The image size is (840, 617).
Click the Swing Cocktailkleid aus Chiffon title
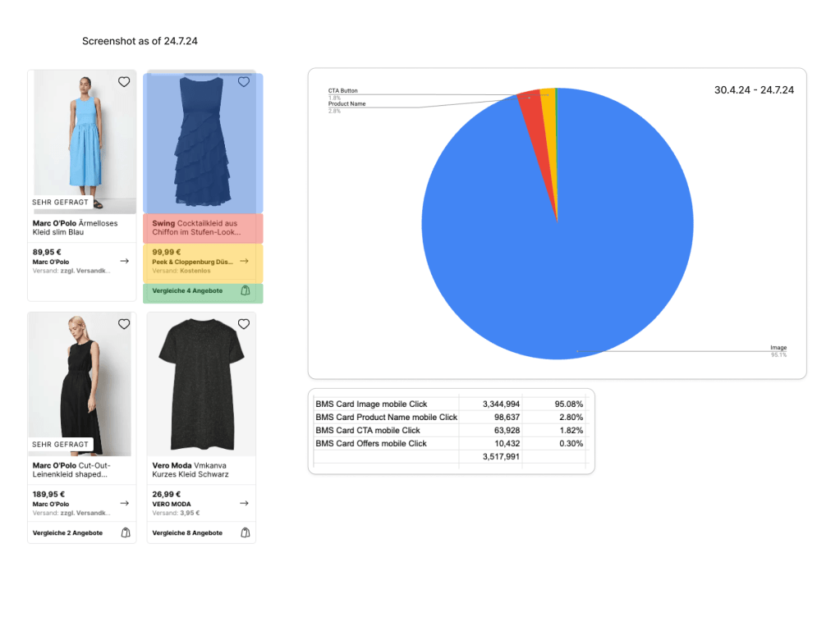[x=195, y=227]
